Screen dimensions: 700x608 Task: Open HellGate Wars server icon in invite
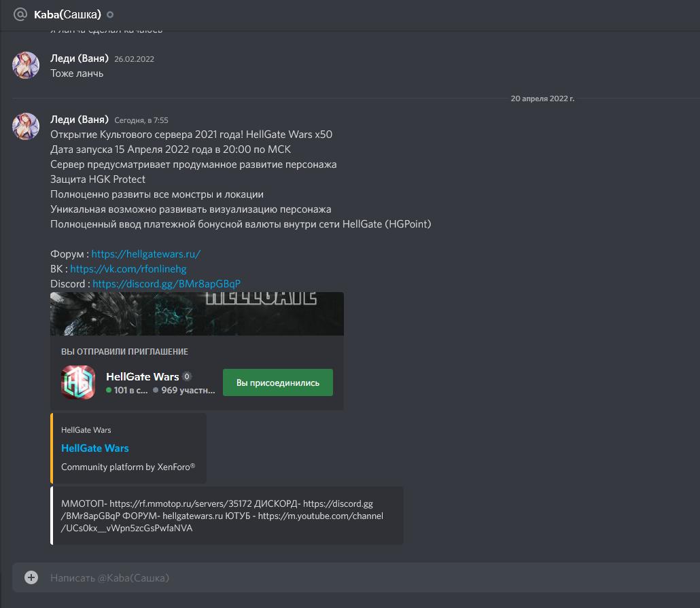[x=78, y=382]
